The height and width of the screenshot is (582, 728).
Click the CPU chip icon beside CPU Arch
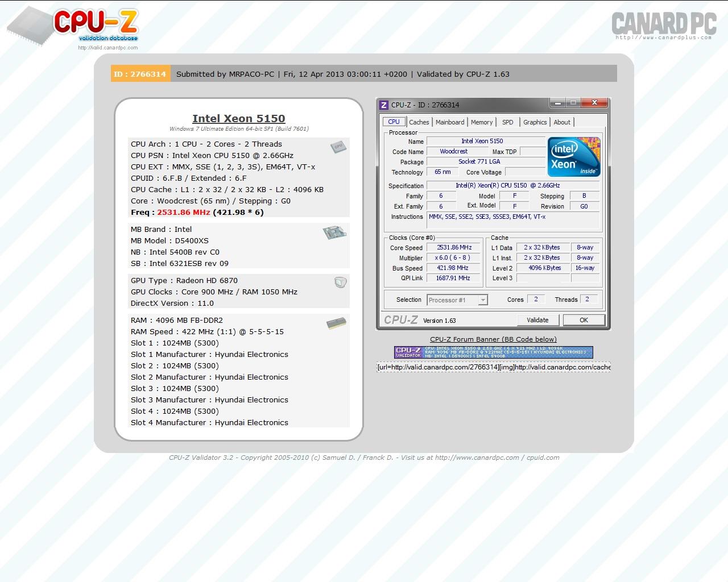pos(338,147)
